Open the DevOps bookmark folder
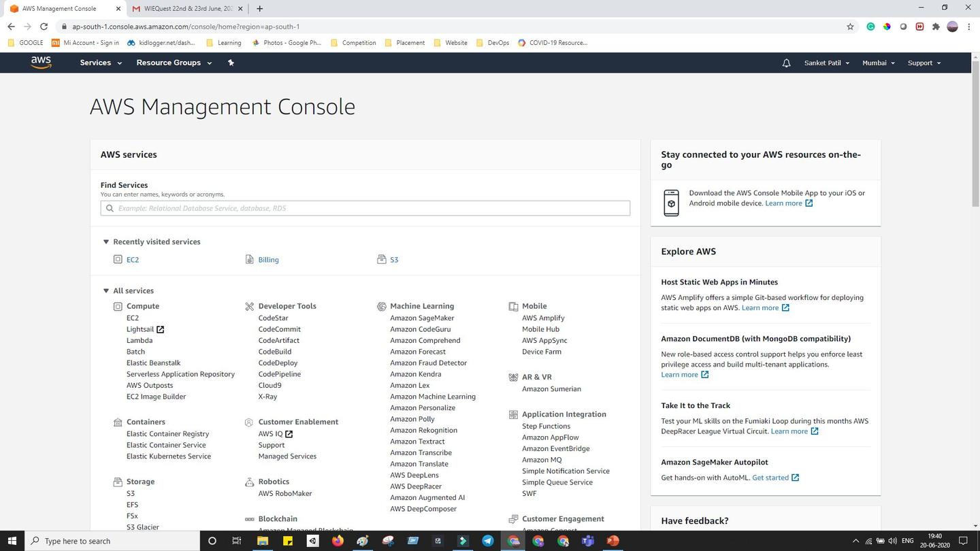The width and height of the screenshot is (980, 551). tap(493, 42)
